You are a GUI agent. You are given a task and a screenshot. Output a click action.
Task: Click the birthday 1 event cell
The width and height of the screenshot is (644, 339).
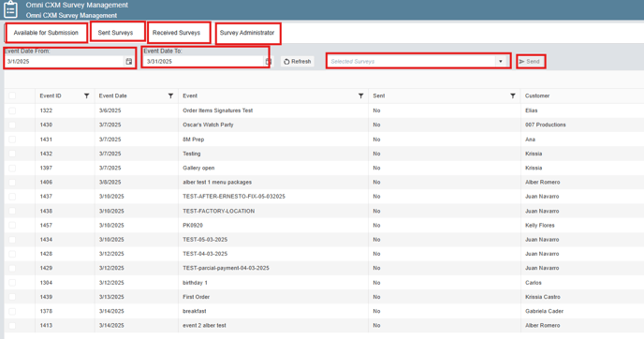[195, 283]
